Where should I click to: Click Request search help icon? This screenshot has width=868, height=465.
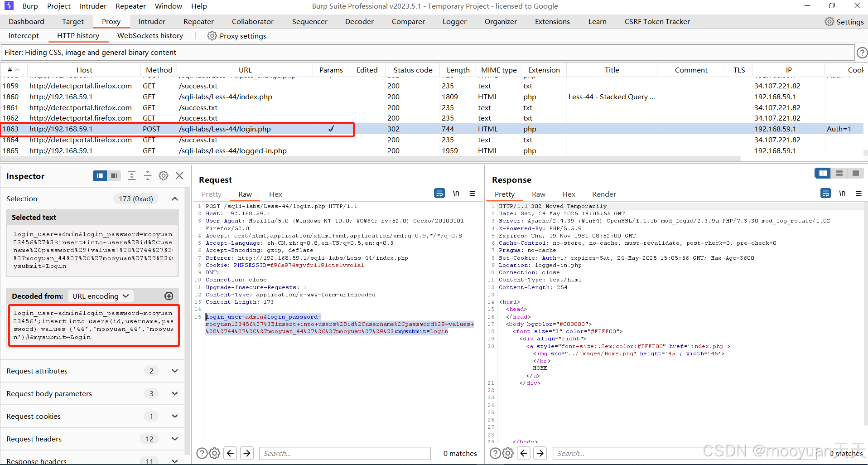click(202, 453)
